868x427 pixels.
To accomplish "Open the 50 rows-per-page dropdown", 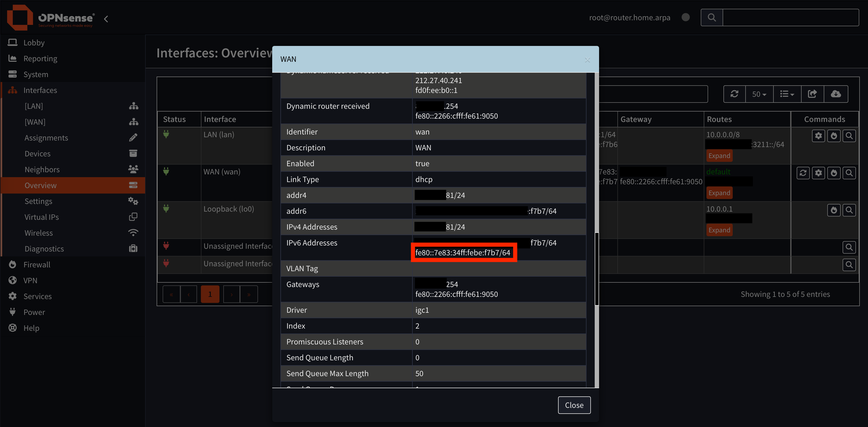I will click(x=759, y=94).
